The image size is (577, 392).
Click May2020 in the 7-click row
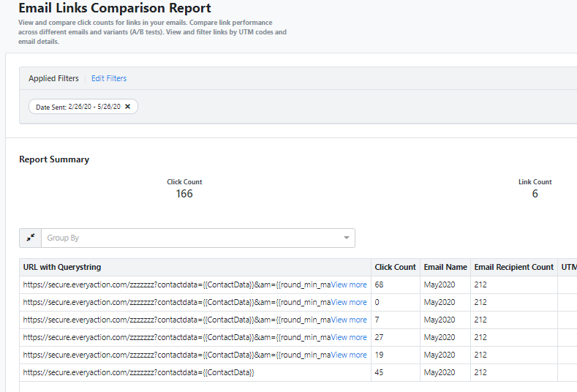440,320
